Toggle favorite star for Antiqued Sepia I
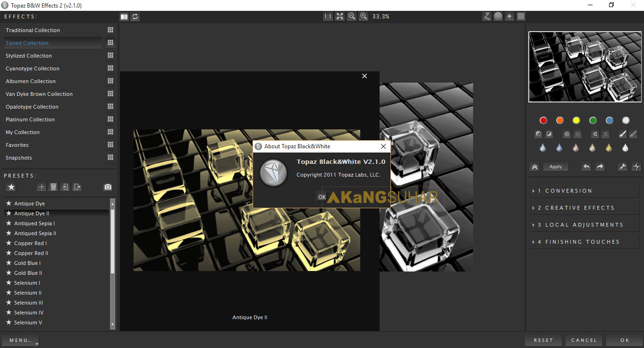 (8, 223)
